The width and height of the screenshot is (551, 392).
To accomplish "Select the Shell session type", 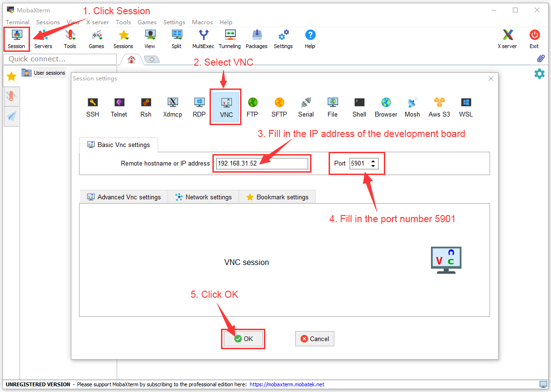I will (x=359, y=108).
